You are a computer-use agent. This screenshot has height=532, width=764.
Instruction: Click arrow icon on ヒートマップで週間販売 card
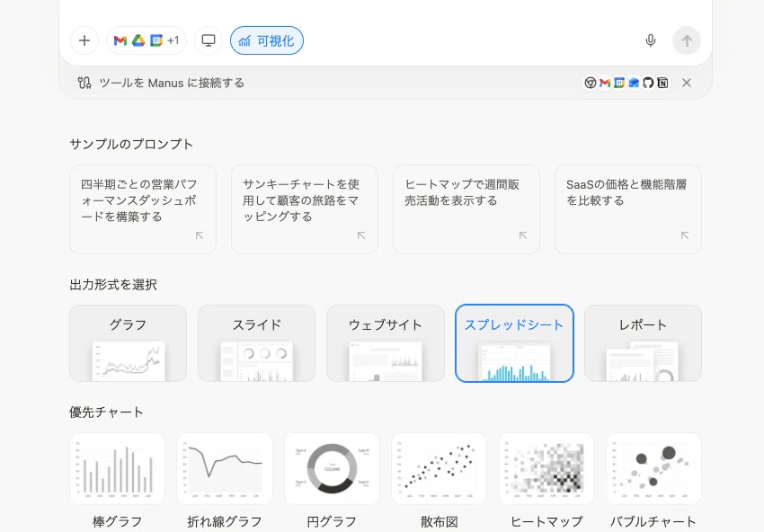(523, 235)
